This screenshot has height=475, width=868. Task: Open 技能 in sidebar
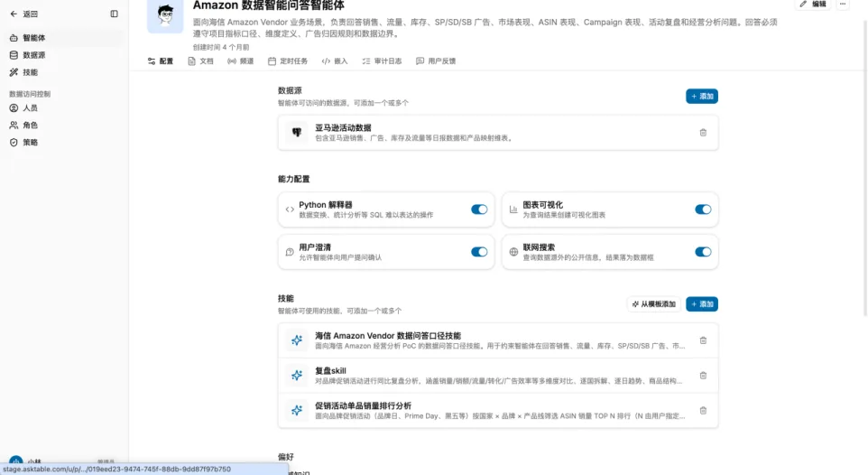(x=64, y=72)
